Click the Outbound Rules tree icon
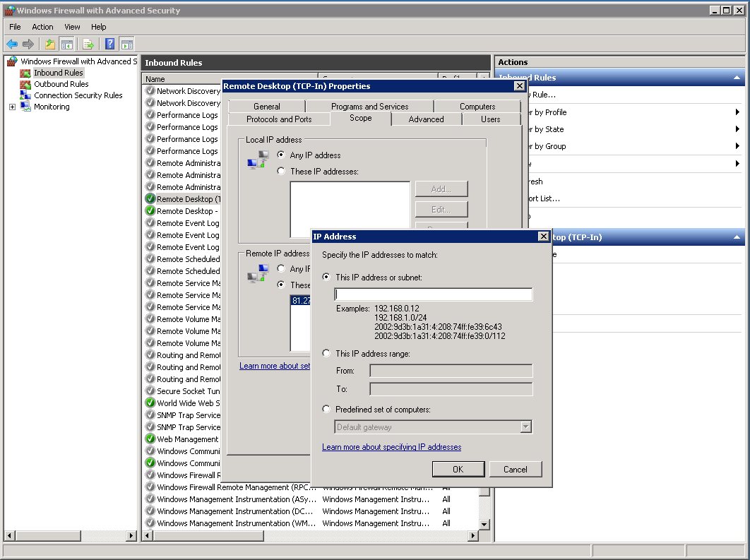This screenshot has width=750, height=560. click(x=25, y=84)
